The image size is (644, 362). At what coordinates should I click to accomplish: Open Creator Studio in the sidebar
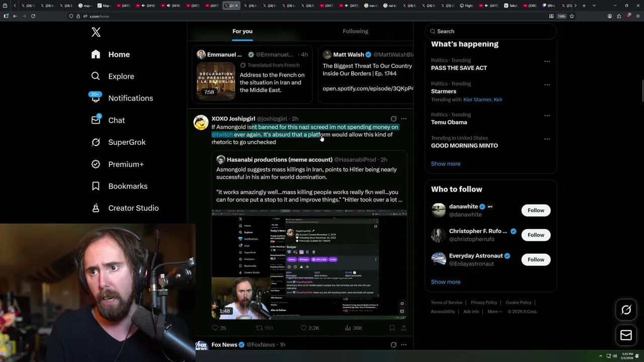tap(125, 208)
